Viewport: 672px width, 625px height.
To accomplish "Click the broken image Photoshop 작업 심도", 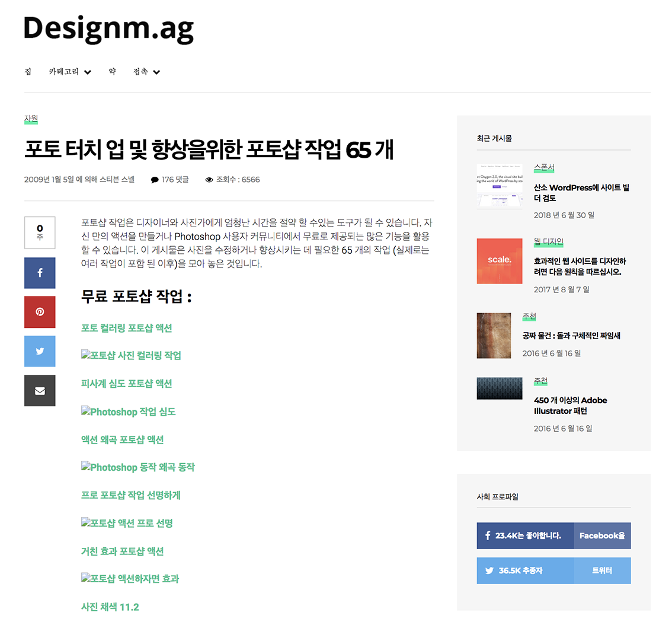I will coord(129,412).
